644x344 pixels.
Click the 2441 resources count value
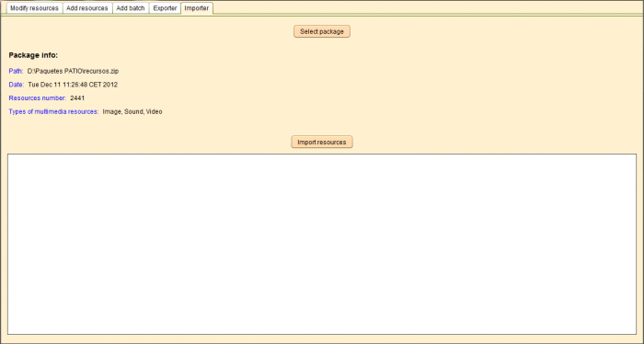click(77, 98)
